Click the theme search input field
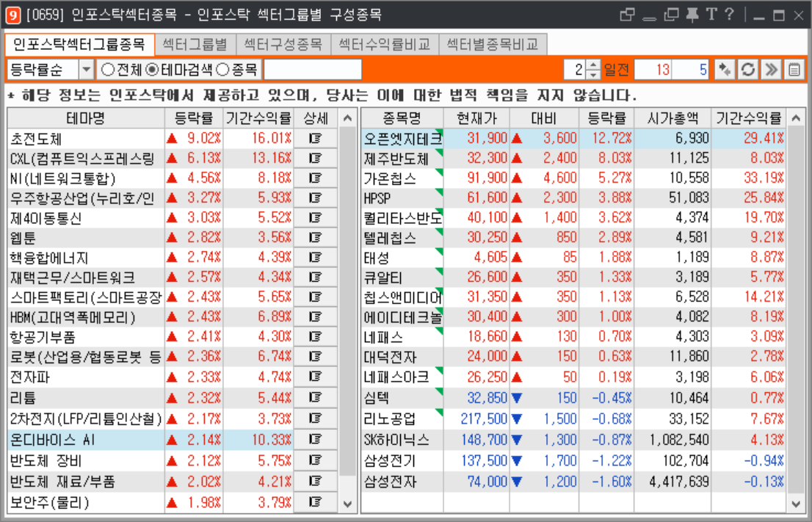Image resolution: width=812 pixels, height=522 pixels. pos(313,70)
